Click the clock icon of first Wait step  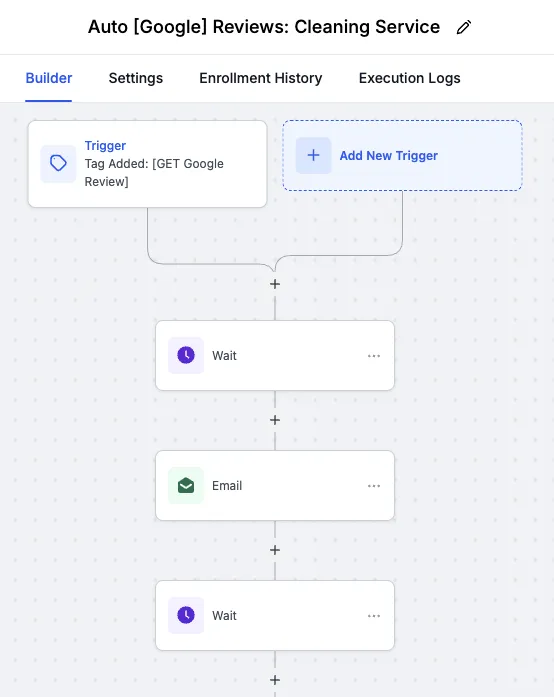click(x=186, y=355)
